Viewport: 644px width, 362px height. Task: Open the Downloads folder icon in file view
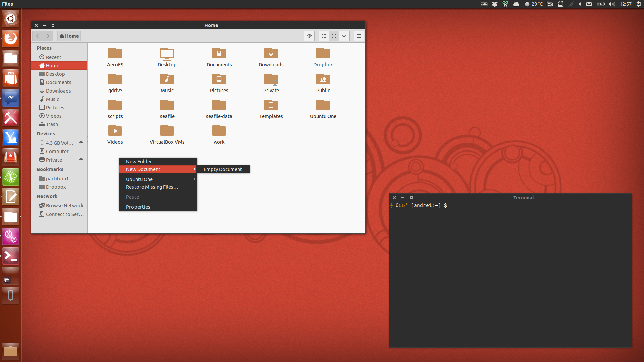(271, 54)
